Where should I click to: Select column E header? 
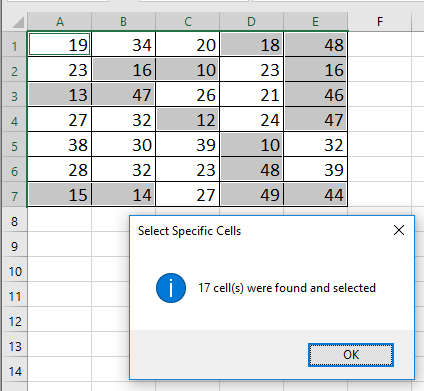tap(316, 22)
